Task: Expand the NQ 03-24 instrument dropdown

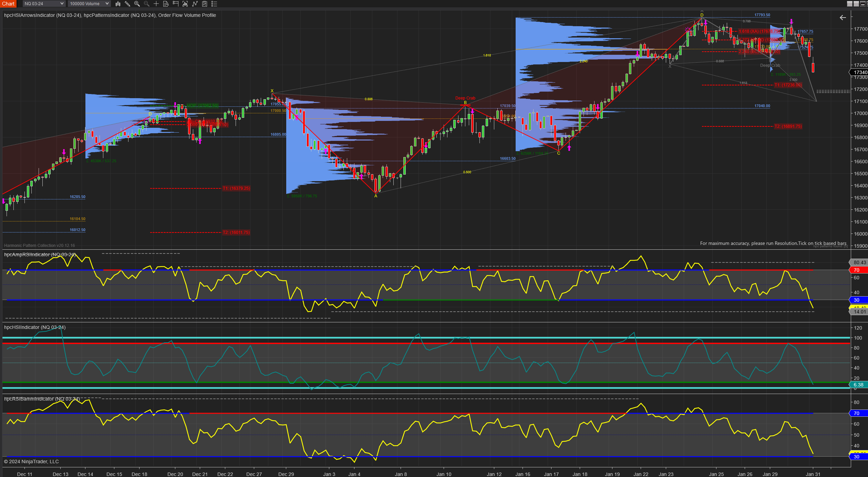Action: [62, 4]
